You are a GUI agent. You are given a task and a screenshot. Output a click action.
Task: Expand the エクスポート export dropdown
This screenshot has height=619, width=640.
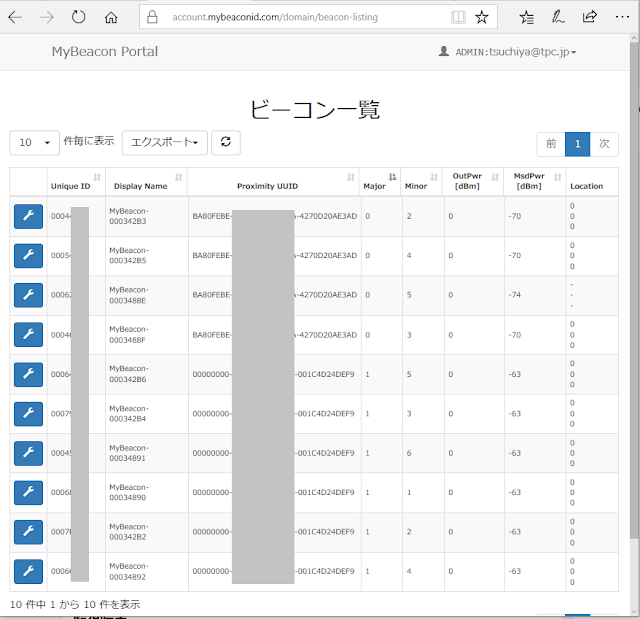[164, 142]
